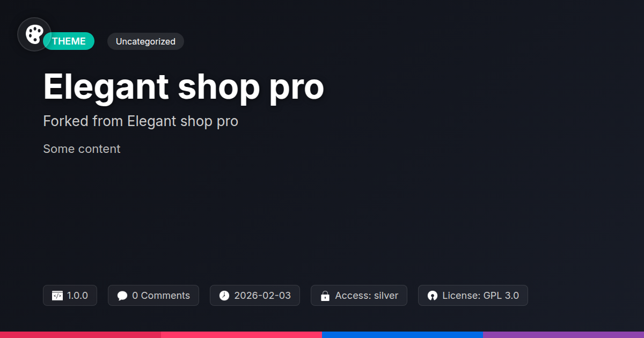This screenshot has height=338, width=644.
Task: Open the Uncategorized category tag
Action: coord(145,41)
